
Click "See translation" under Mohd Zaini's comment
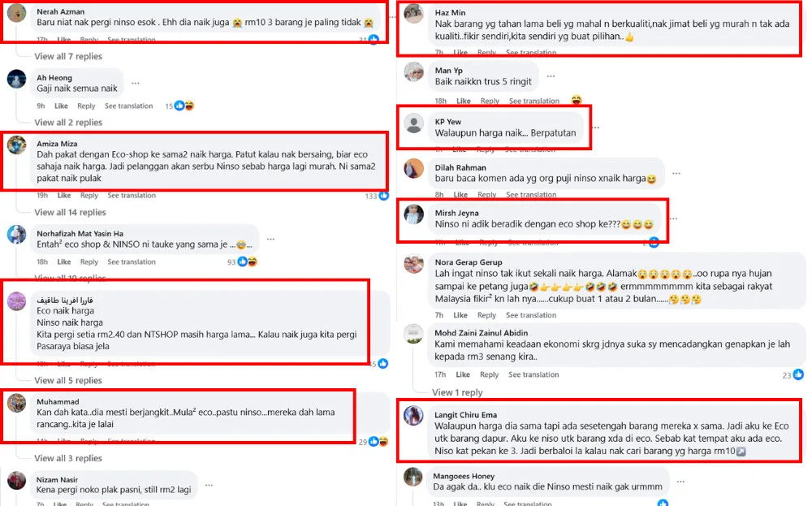(x=534, y=375)
